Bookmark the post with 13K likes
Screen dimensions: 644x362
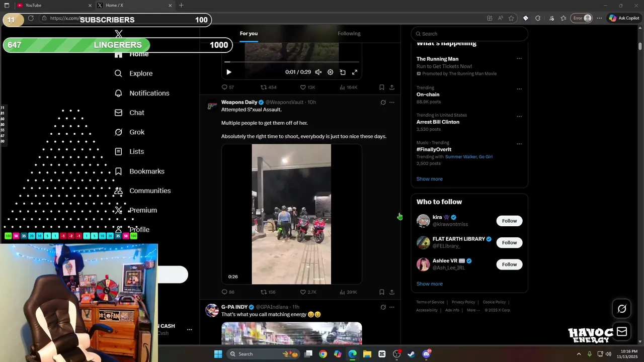tap(382, 87)
